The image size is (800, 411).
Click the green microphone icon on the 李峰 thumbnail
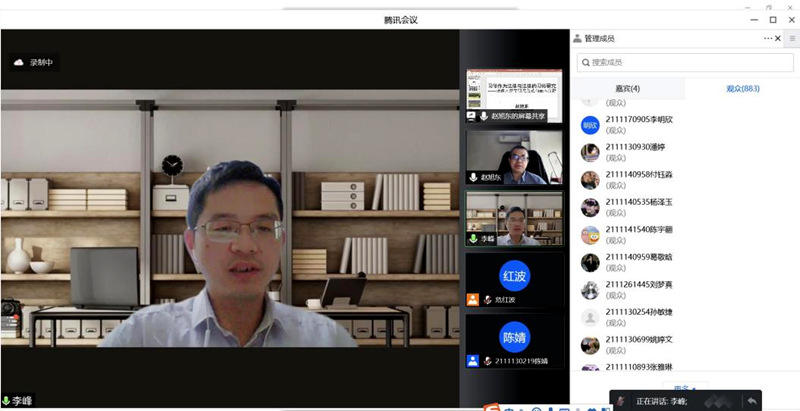(473, 238)
